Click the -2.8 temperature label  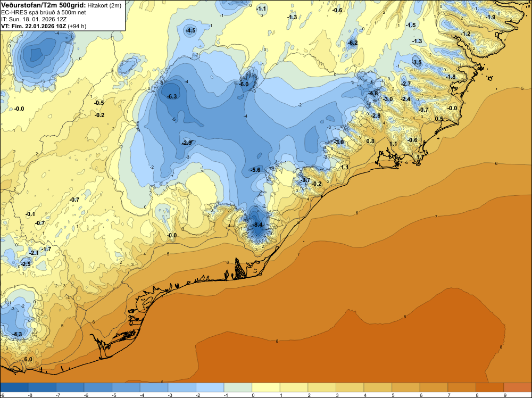pos(376,115)
